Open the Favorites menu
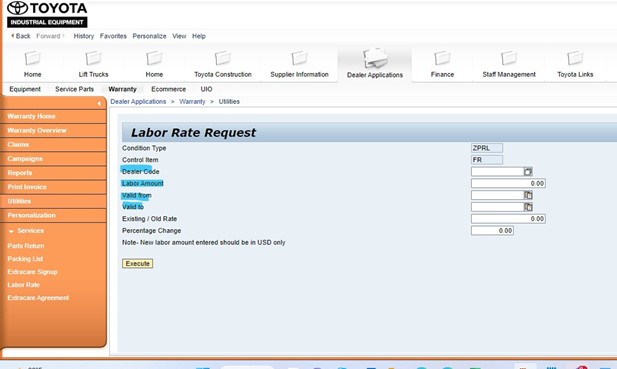617x369 pixels. [x=113, y=36]
